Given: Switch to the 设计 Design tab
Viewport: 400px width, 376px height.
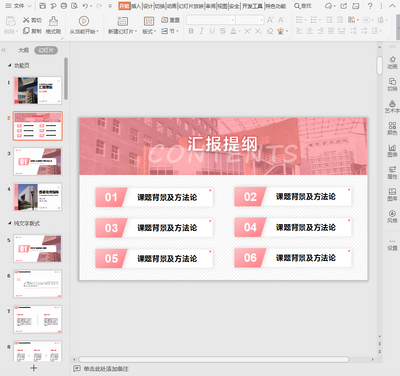Looking at the screenshot, I should click(x=148, y=6).
